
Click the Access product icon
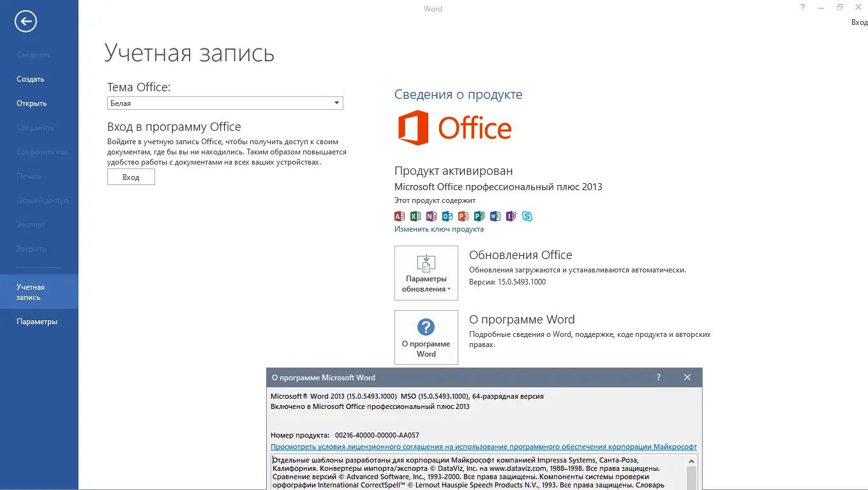[400, 216]
